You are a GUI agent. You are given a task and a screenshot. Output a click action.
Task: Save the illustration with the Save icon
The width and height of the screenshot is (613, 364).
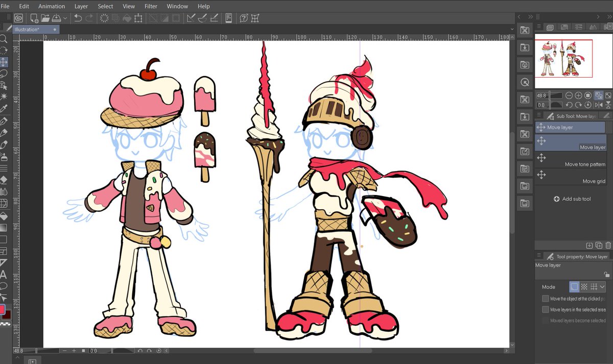click(x=57, y=18)
